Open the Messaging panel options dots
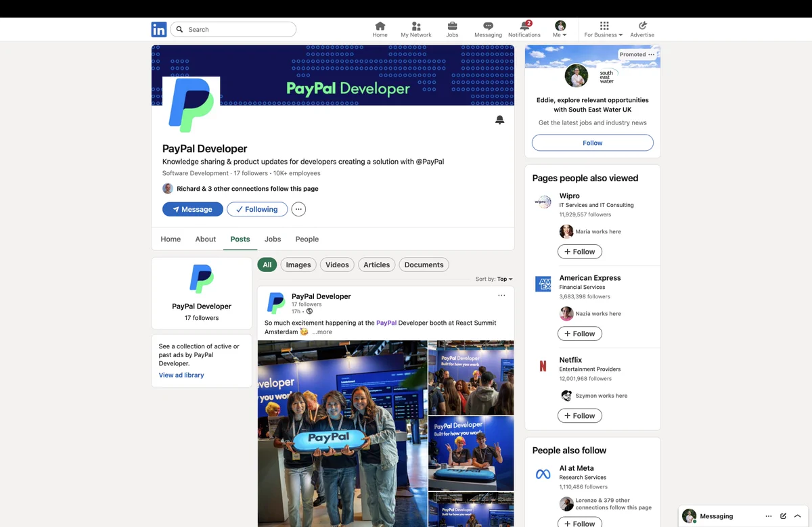This screenshot has width=812, height=527. pyautogui.click(x=769, y=516)
